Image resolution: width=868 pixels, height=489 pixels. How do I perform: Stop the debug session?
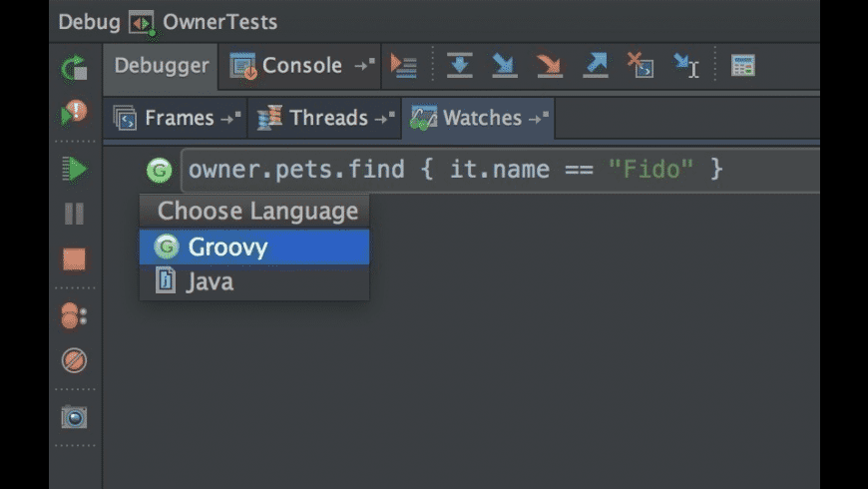click(x=74, y=258)
